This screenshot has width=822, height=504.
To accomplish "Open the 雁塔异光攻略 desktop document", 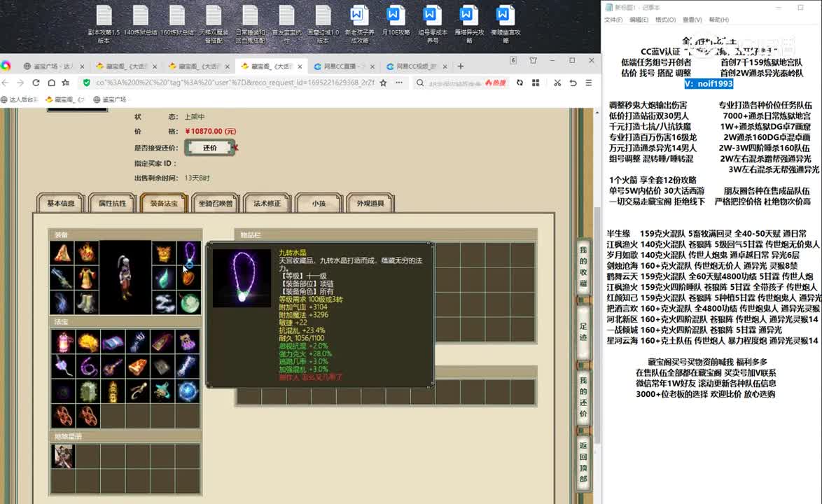I will 469,24.
